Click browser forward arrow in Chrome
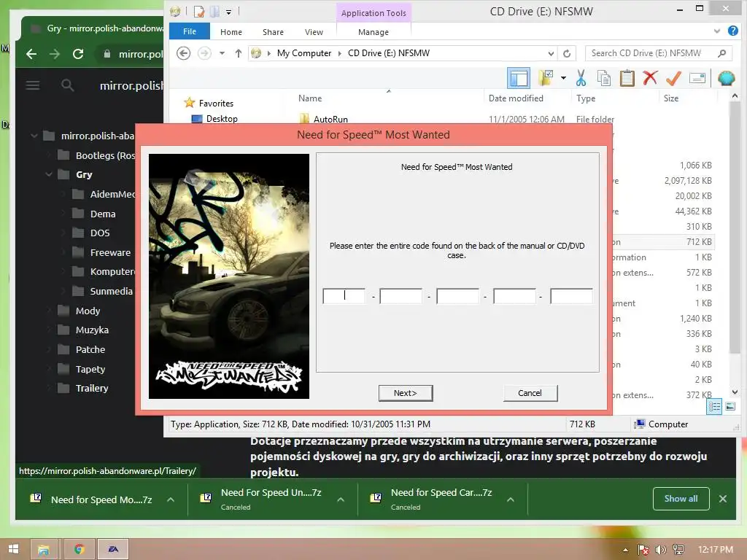 (x=55, y=54)
